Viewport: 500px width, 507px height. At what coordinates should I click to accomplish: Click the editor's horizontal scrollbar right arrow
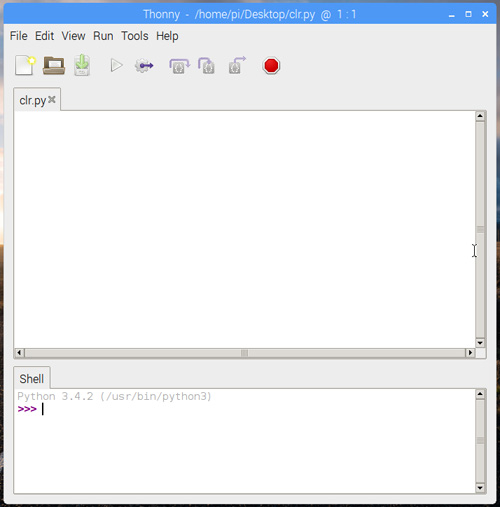[x=470, y=352]
